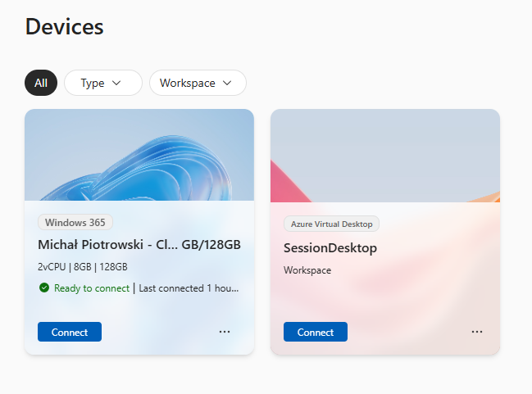The height and width of the screenshot is (394, 532).
Task: Click the Azure Virtual Desktop type badge
Action: (x=331, y=224)
